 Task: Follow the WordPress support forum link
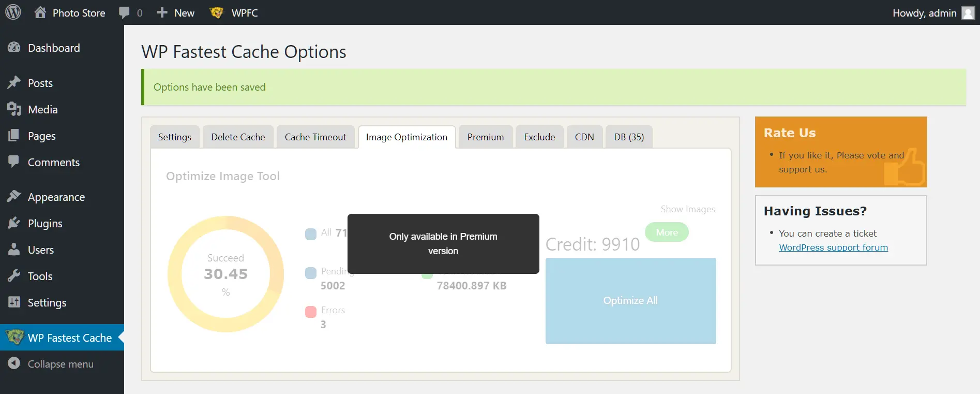click(833, 247)
